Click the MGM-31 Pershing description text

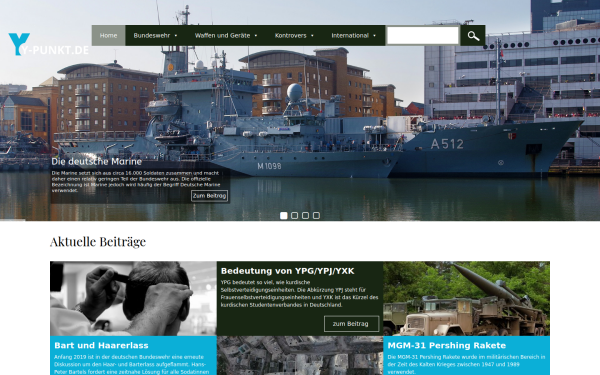click(x=466, y=364)
